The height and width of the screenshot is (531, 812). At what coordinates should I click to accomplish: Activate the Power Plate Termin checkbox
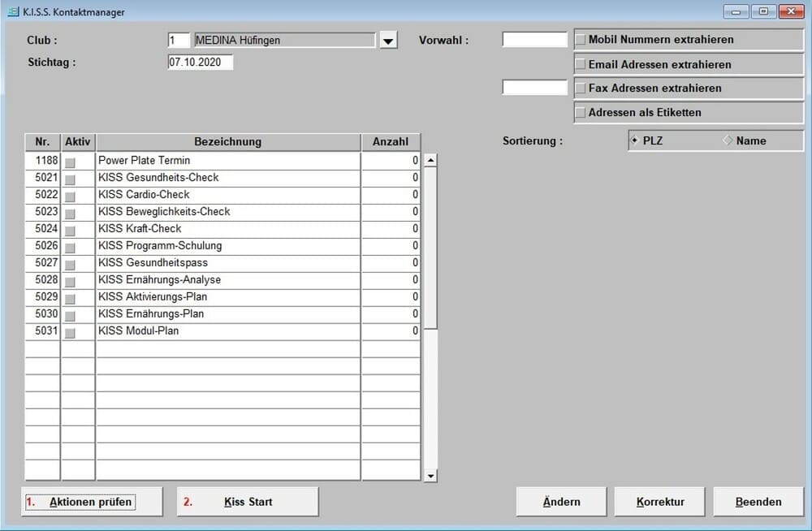pyautogui.click(x=70, y=162)
